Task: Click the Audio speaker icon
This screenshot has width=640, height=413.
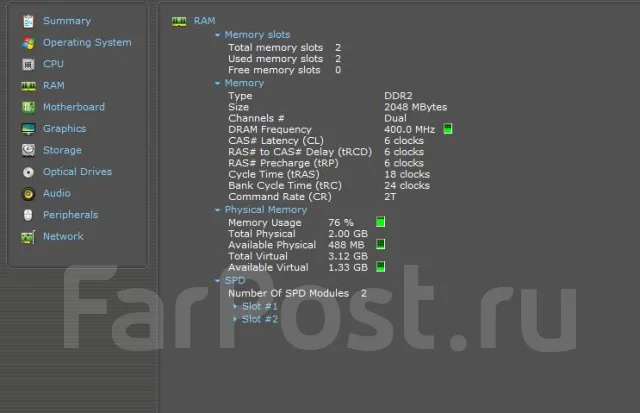Action: (x=28, y=193)
